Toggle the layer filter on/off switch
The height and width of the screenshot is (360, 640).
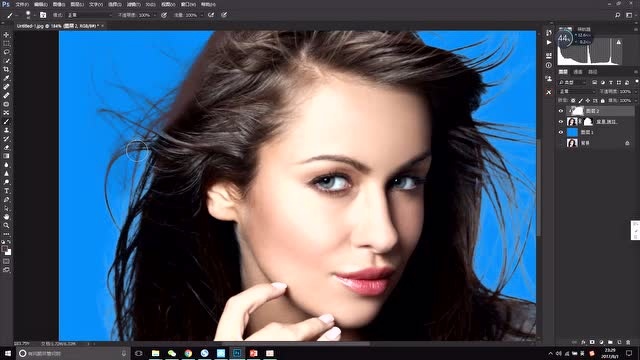[636, 82]
